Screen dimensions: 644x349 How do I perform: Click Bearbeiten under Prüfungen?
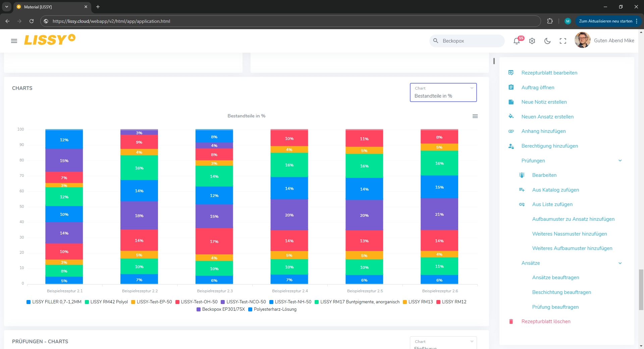[x=544, y=175]
